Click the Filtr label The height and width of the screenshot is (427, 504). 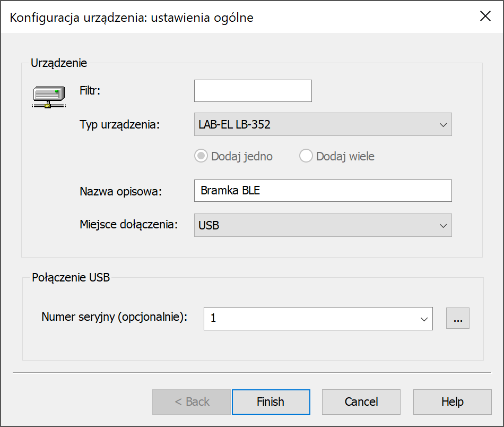point(90,90)
